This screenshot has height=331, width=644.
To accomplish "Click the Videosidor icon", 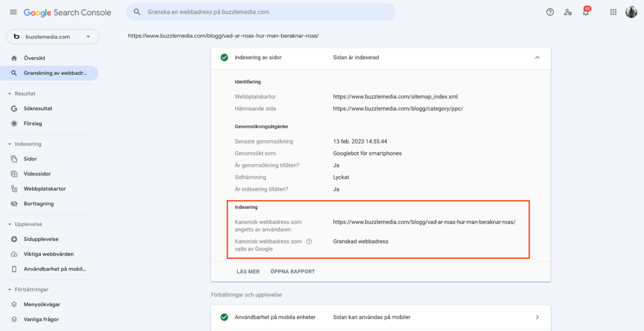I will click(14, 174).
